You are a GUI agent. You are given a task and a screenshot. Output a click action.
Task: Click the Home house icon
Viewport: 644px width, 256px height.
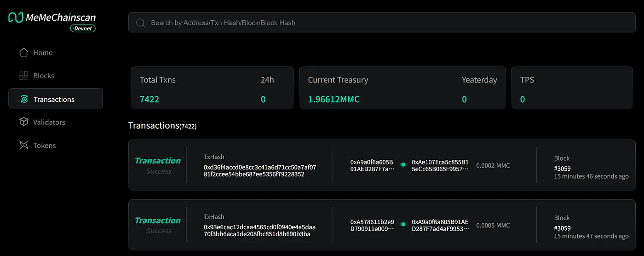tap(23, 52)
